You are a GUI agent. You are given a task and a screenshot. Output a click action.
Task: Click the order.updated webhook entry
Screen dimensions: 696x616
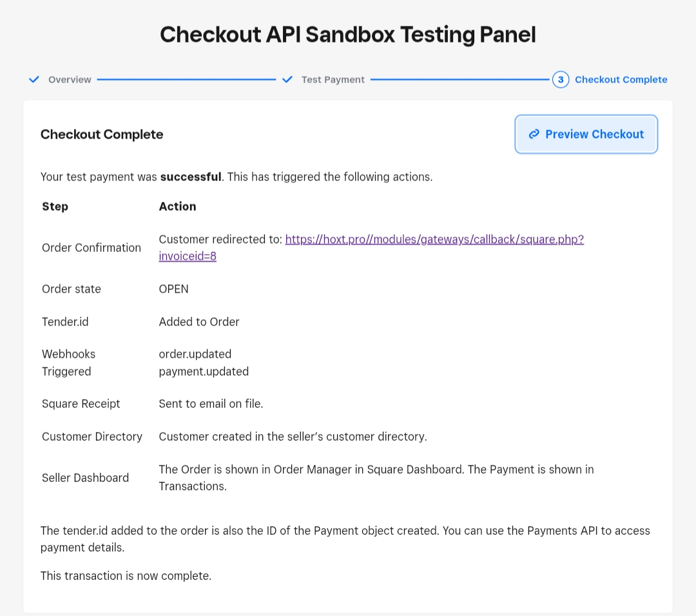click(x=195, y=354)
